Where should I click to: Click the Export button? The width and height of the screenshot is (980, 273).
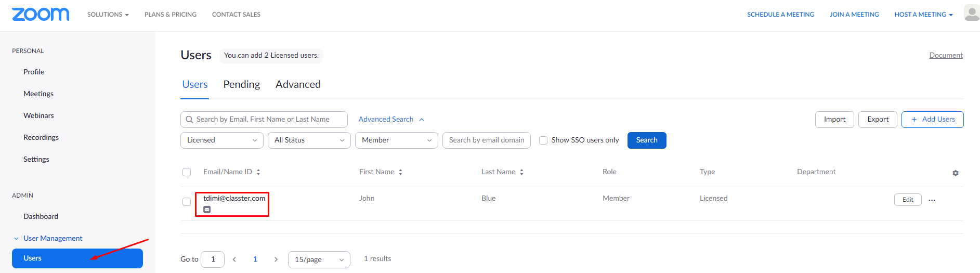tap(878, 120)
